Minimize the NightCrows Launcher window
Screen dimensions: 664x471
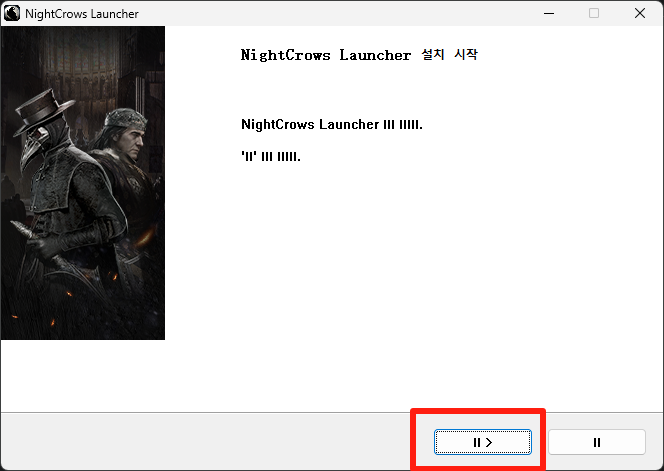pos(549,13)
